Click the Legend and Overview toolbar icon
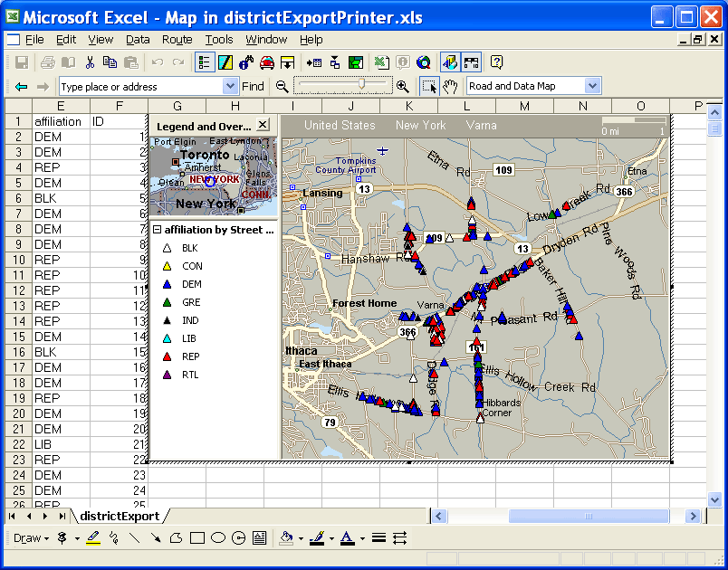 tap(205, 62)
